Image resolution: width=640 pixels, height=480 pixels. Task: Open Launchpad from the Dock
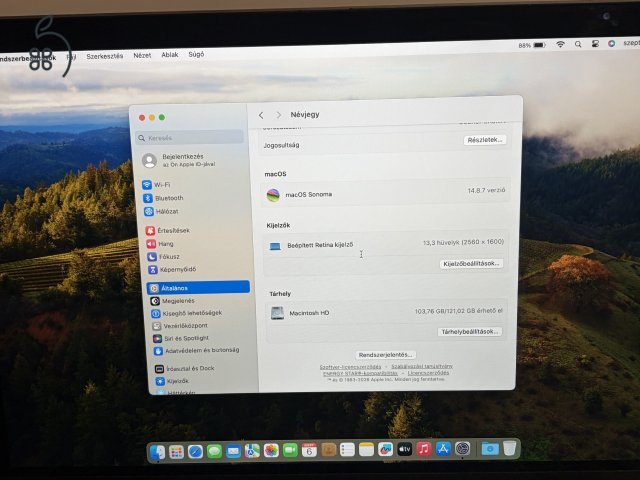[x=176, y=452]
